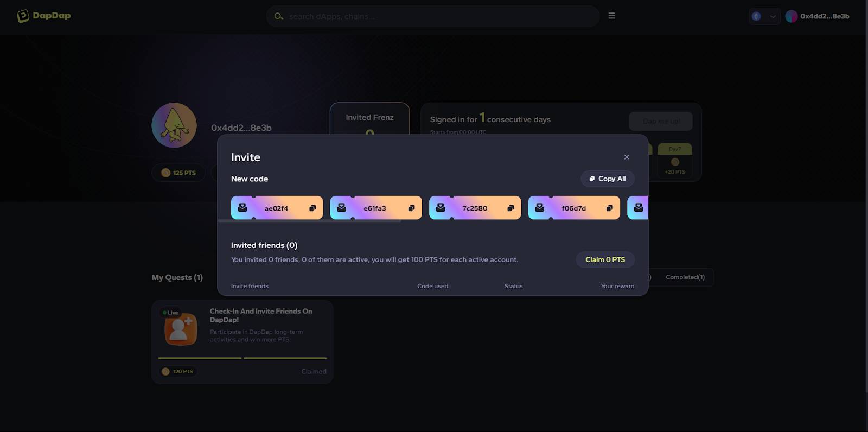The width and height of the screenshot is (868, 432).
Task: Click Claim 0 PTS button
Action: pyautogui.click(x=605, y=259)
